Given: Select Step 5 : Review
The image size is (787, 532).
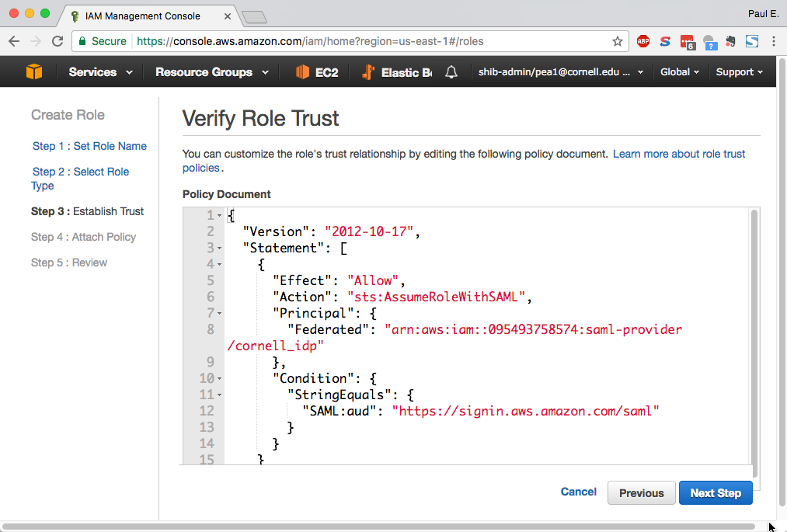Looking at the screenshot, I should pyautogui.click(x=69, y=263).
